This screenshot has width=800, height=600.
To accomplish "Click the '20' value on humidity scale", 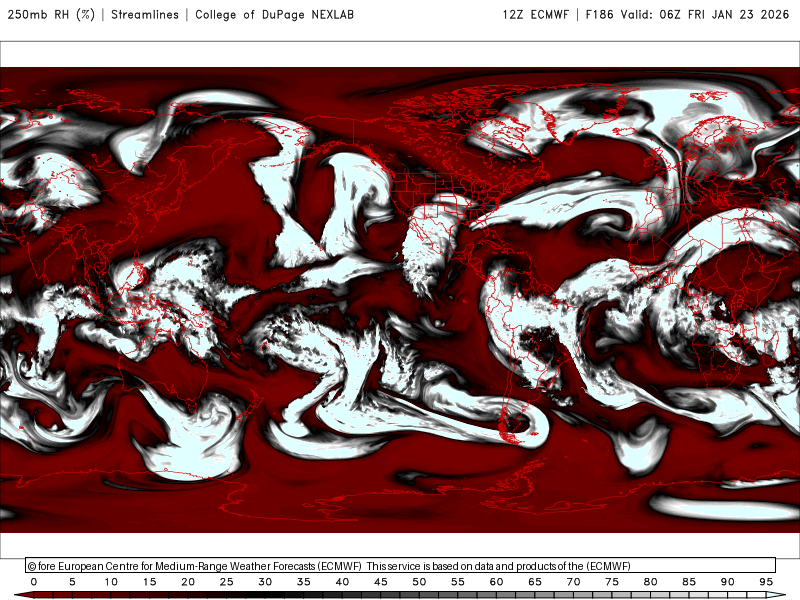I will click(x=188, y=582).
